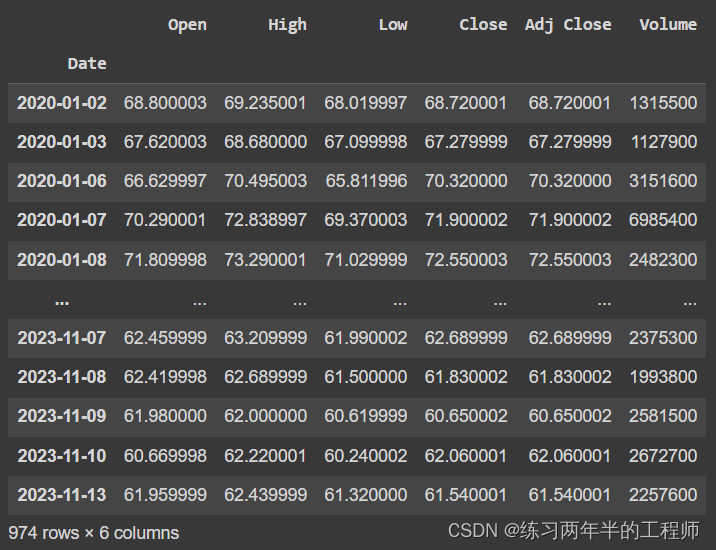The width and height of the screenshot is (716, 550).
Task: Select Low value 69.370003
Action: [366, 220]
